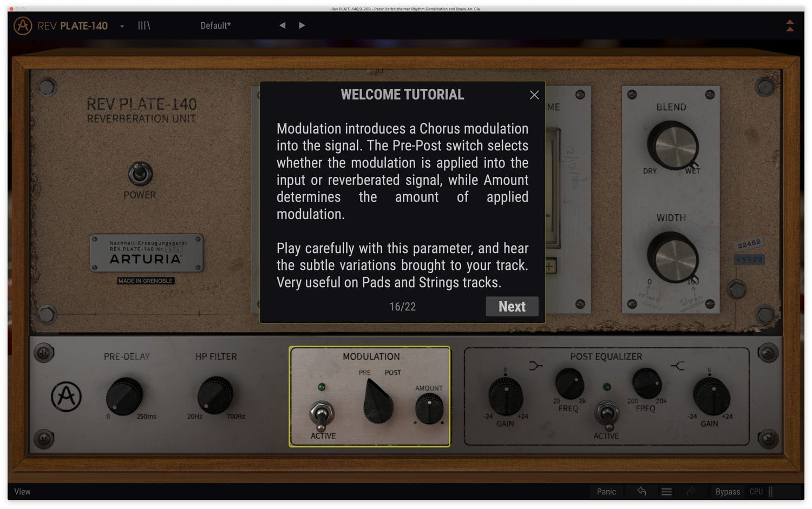Screen dimensions: 812x509
Task: Flip the POWER toggle switch
Action: (x=140, y=174)
